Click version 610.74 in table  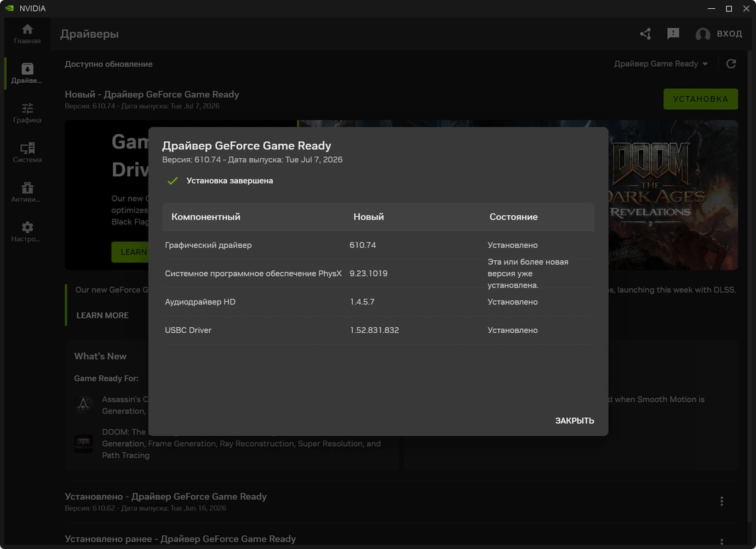363,245
